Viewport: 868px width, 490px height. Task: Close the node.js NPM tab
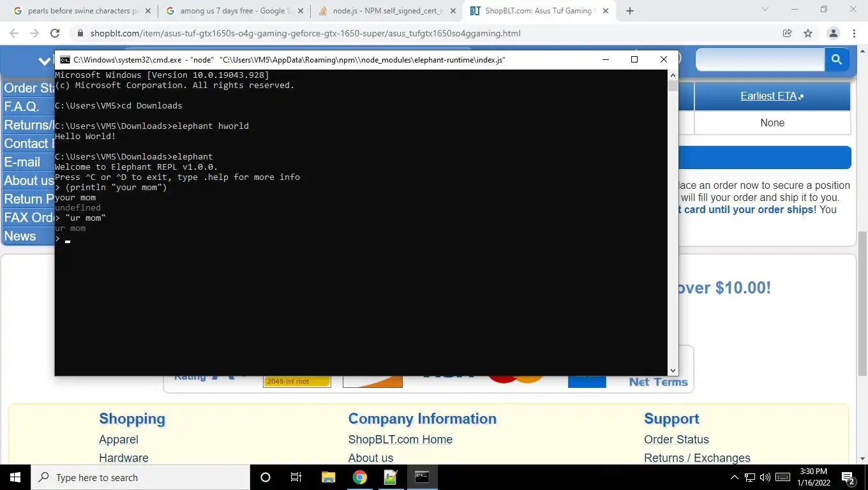[453, 11]
